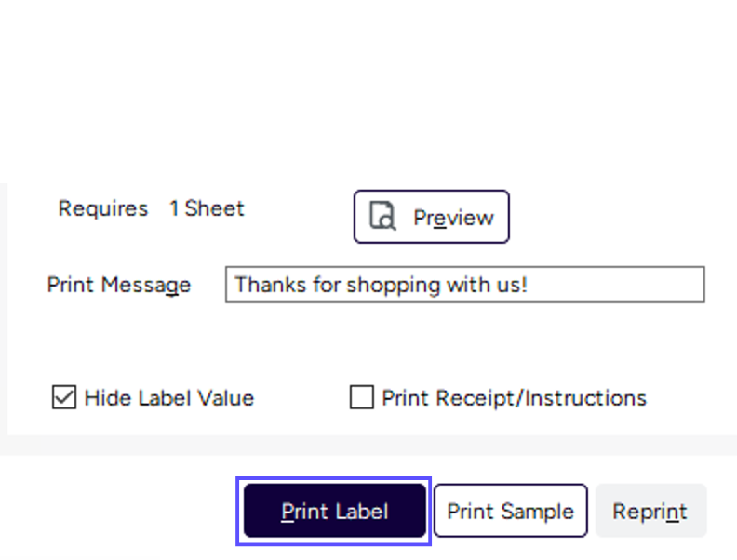Tick the empty box before Print Receipt/Instructions
Screen dimensions: 737x560
pyautogui.click(x=361, y=398)
